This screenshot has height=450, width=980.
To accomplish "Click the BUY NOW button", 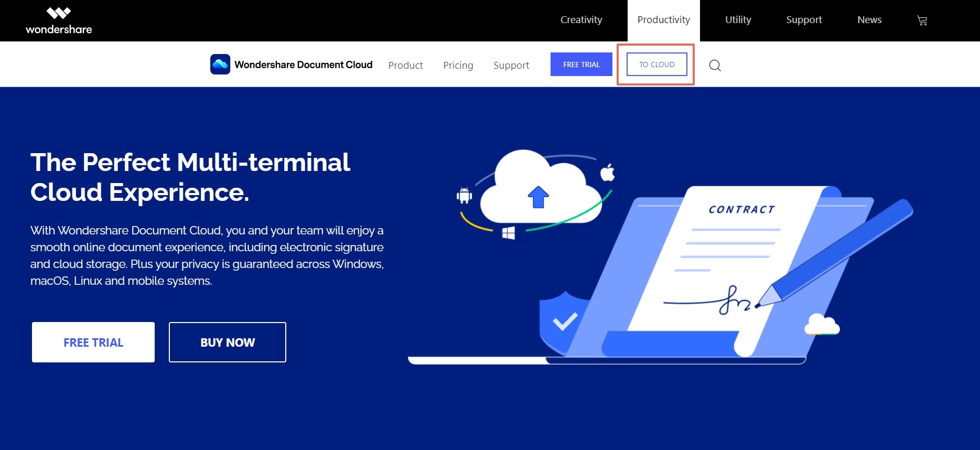I will tap(228, 342).
